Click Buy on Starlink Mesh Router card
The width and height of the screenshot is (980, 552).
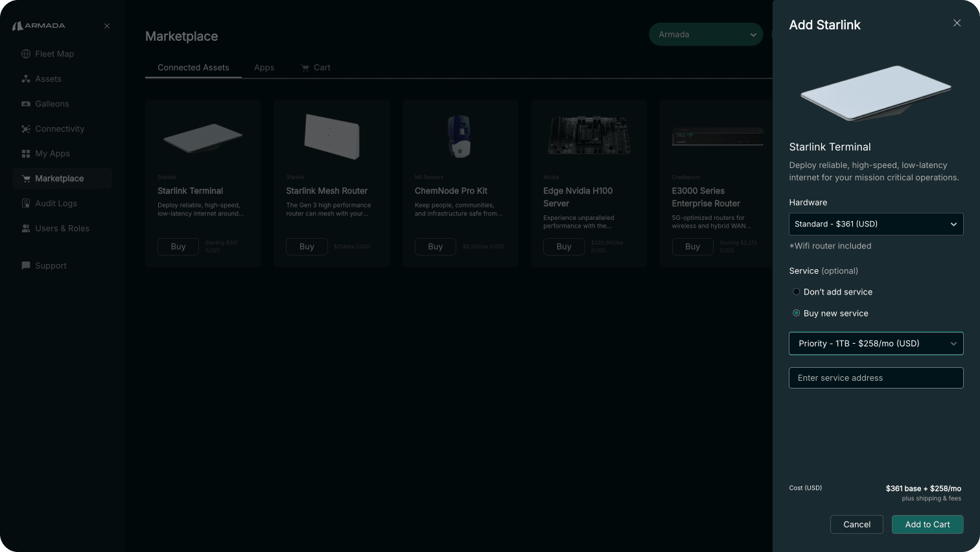(x=307, y=246)
